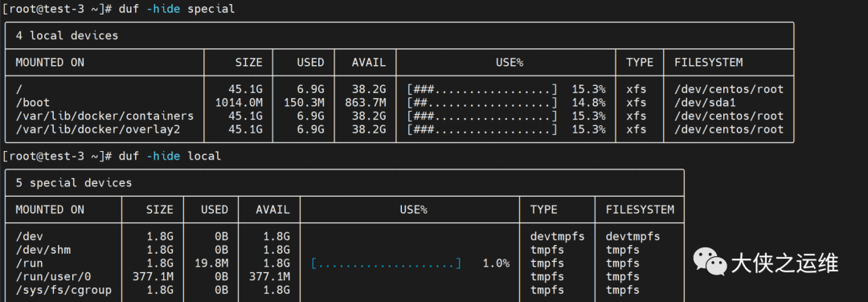868x302 pixels.
Task: Click the '1014.0M' size value
Action: point(240,102)
